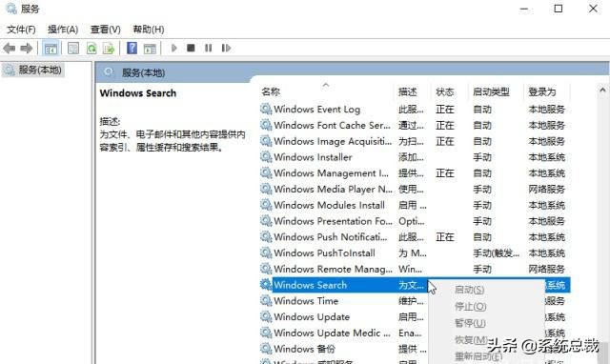This screenshot has width=610, height=364.
Task: Click the Windows Presentation Foundation gear icon
Action: (x=266, y=221)
